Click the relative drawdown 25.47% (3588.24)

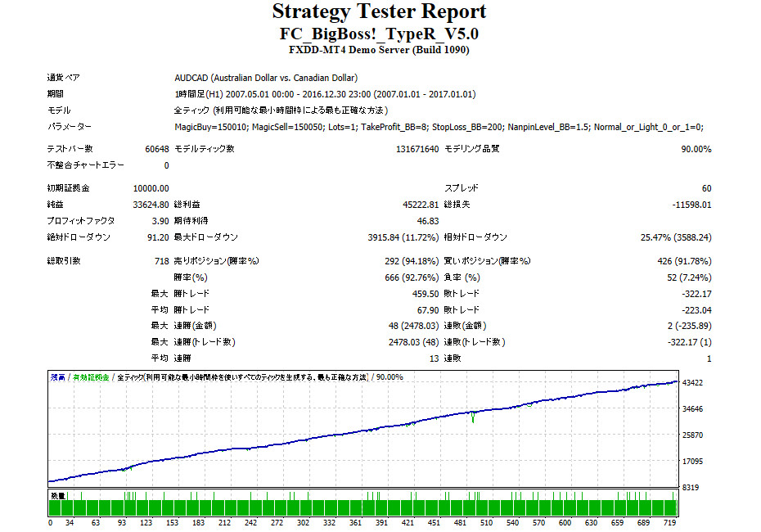[x=676, y=237]
